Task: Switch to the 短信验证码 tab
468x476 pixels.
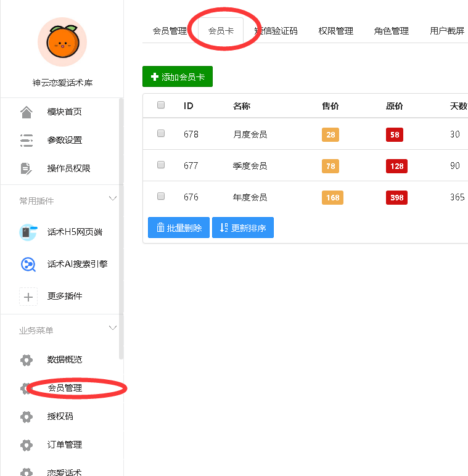Action: point(276,31)
